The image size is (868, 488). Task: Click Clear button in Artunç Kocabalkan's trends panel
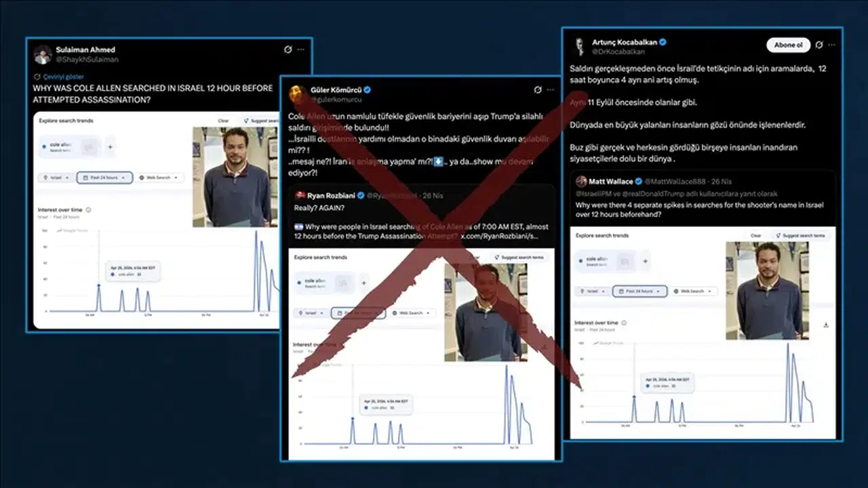click(x=755, y=235)
